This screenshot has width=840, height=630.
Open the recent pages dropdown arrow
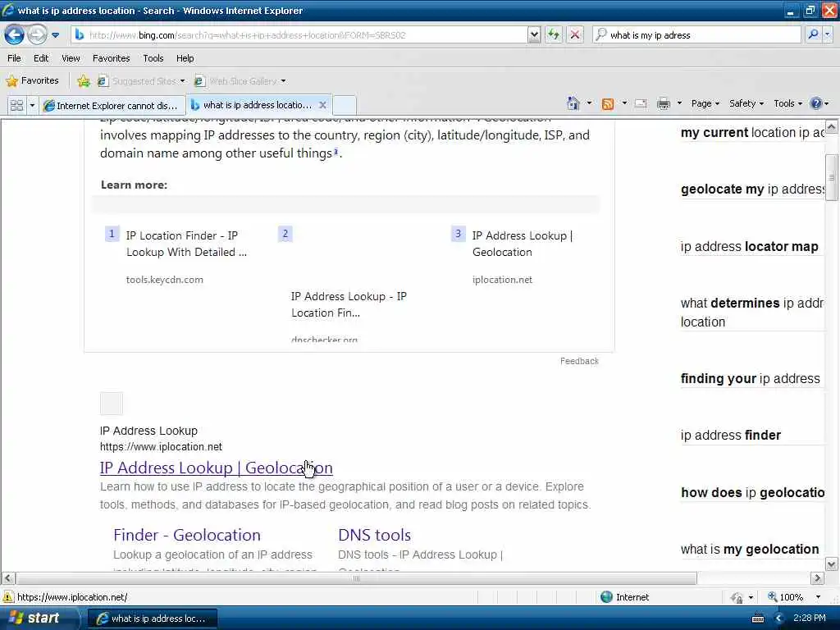click(x=55, y=35)
